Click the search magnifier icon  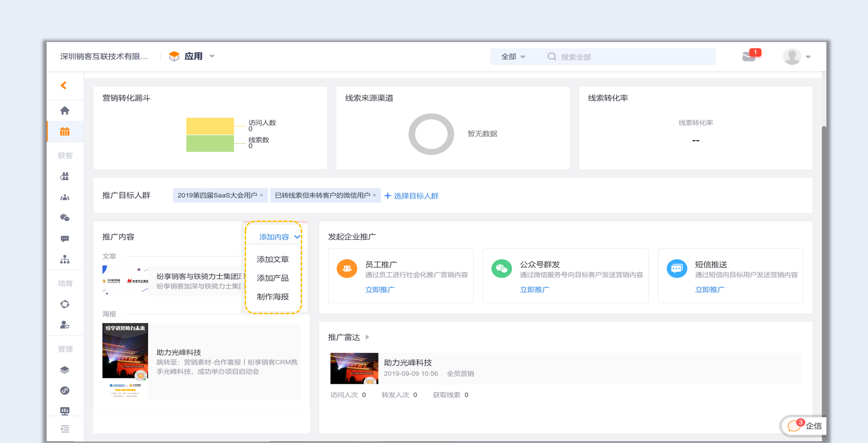tap(552, 57)
